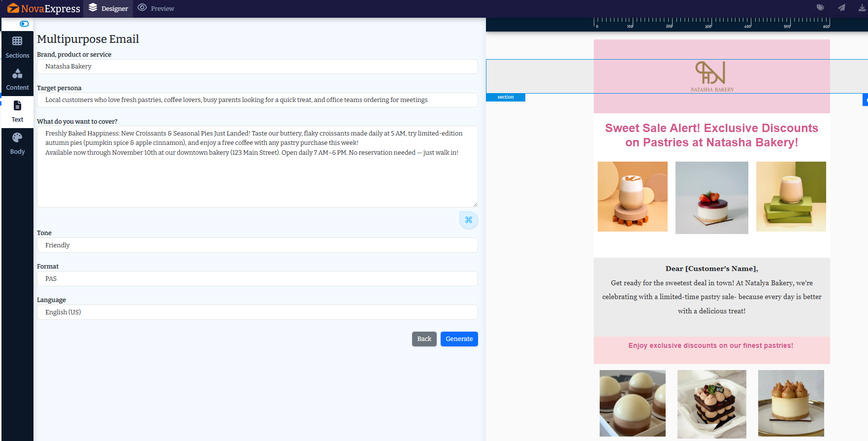
Task: Switch to the Preview tab
Action: point(156,8)
